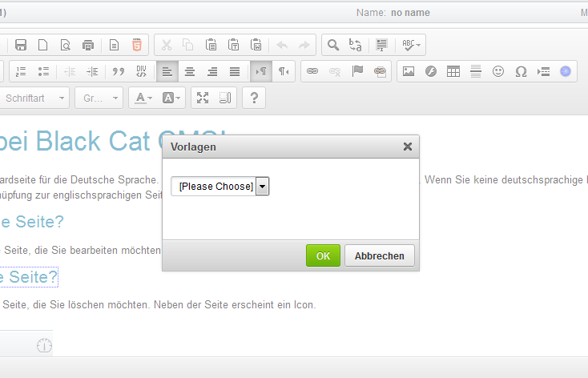
Task: Click the anchor flag icon
Action: point(357,71)
